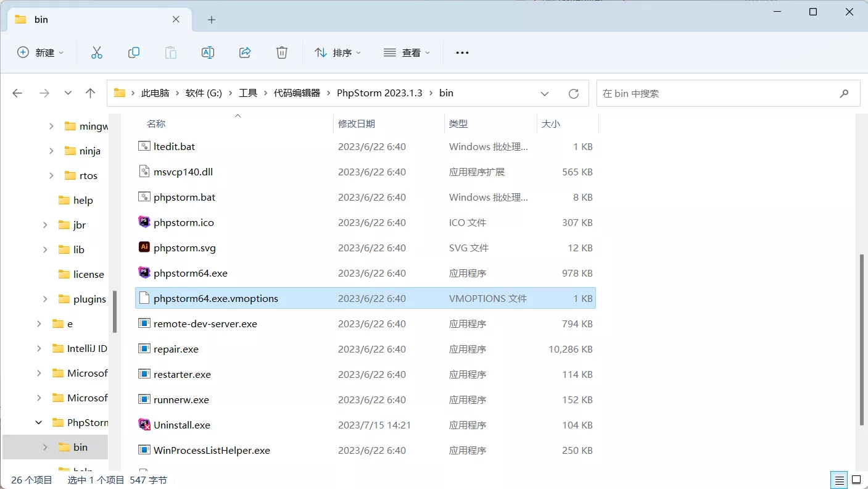
Task: Click the Cut scissors icon
Action: (x=96, y=52)
